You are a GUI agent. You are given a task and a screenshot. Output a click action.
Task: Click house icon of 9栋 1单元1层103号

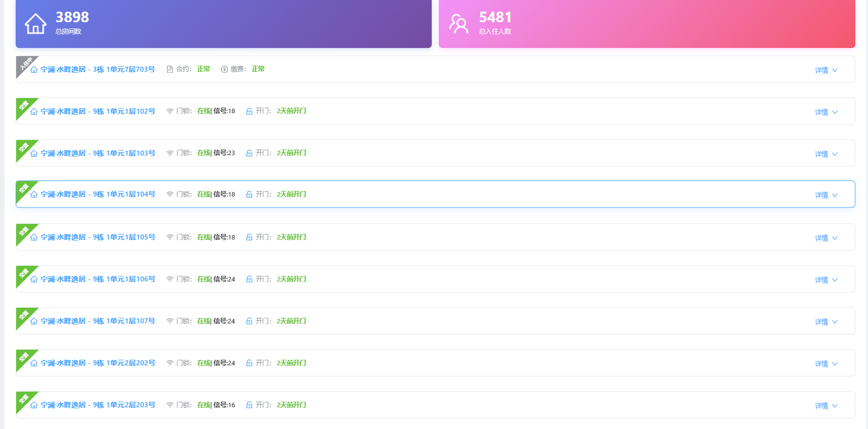pos(34,153)
